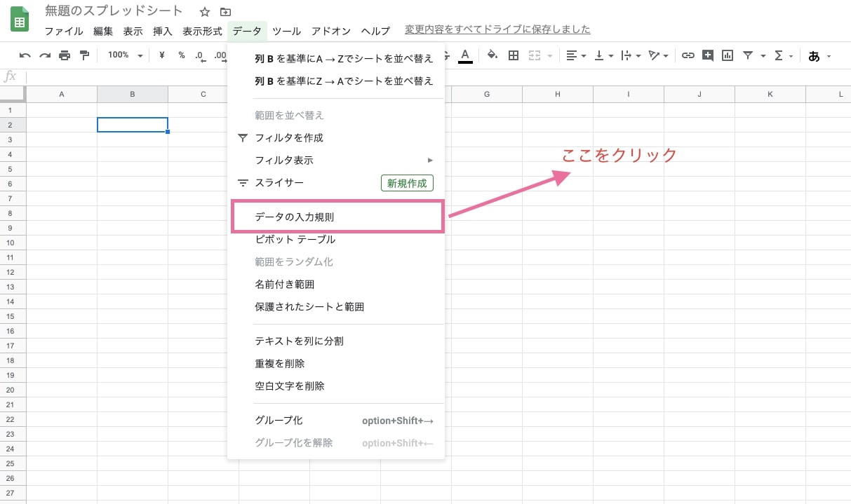Select column header K
Screen dimensions: 851x504
770,94
